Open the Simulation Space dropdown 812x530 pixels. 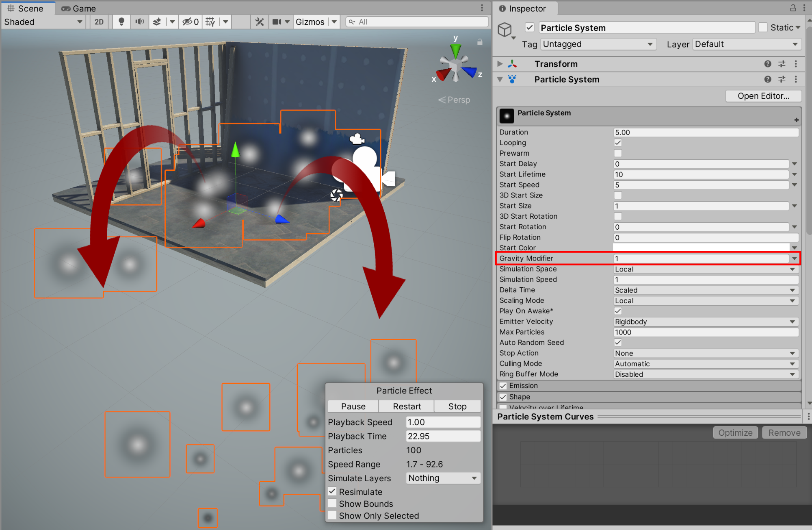coord(705,269)
